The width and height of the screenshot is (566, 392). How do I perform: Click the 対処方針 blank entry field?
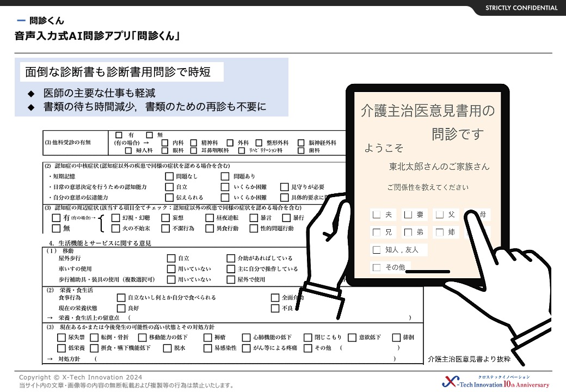click(x=245, y=359)
